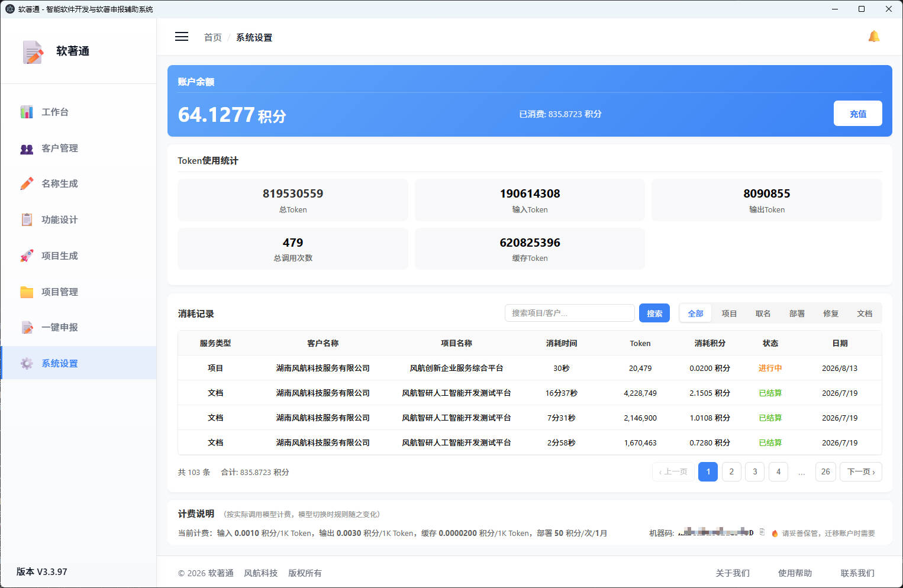Viewport: 903px width, 588px height.
Task: Open 功能设计 in the sidebar
Action: click(x=78, y=219)
